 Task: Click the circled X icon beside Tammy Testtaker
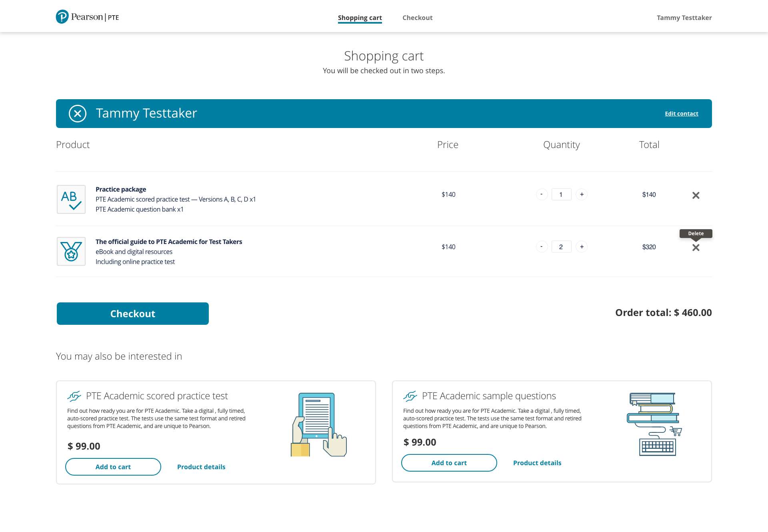click(x=78, y=114)
